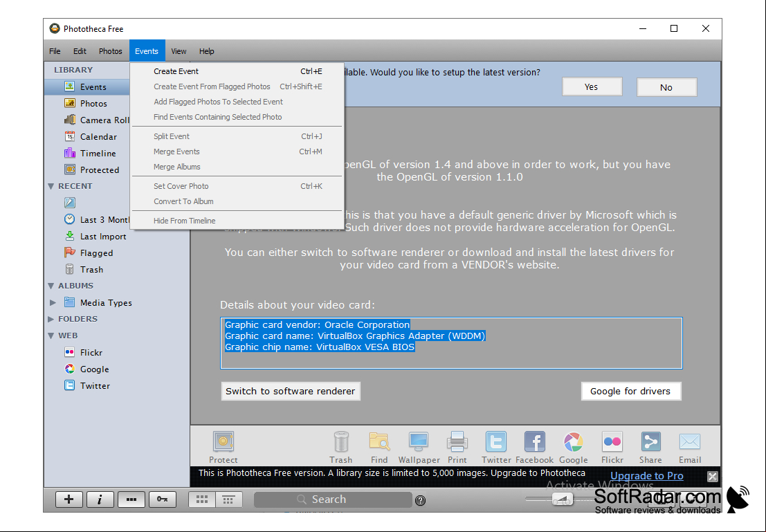The image size is (766, 532).
Task: Click the three-dots button in bottom bar
Action: tap(131, 499)
